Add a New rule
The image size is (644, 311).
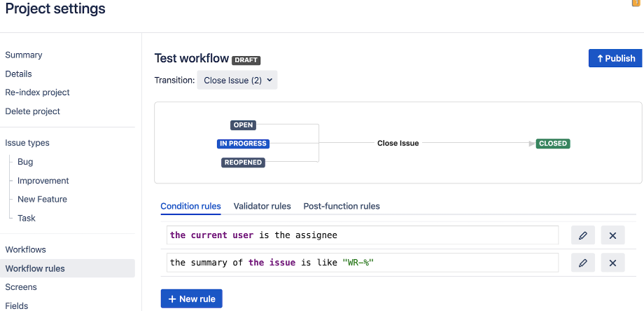(x=191, y=298)
